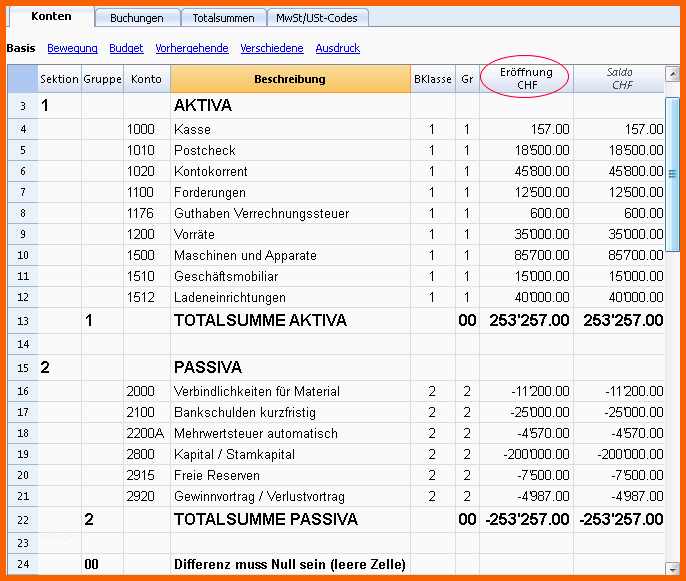Screen dimensions: 686x581
Task: Click Saldo value 600.00 for Verrechnungssteuer
Action: [x=619, y=213]
